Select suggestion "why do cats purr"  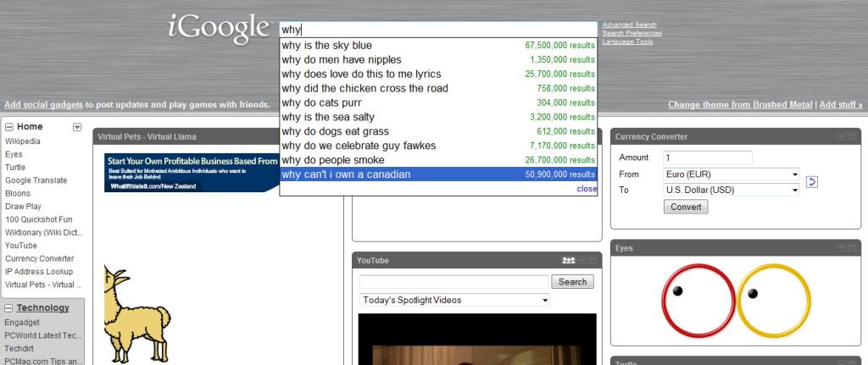pos(320,102)
